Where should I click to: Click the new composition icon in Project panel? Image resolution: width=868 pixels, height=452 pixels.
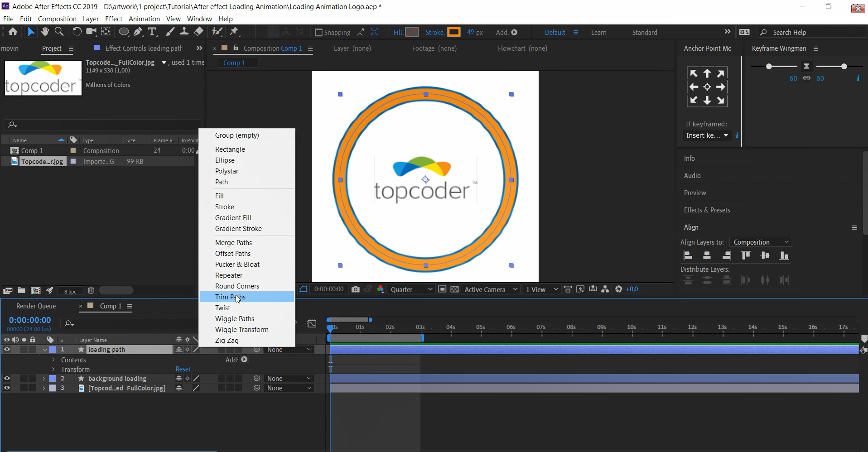coord(35,290)
